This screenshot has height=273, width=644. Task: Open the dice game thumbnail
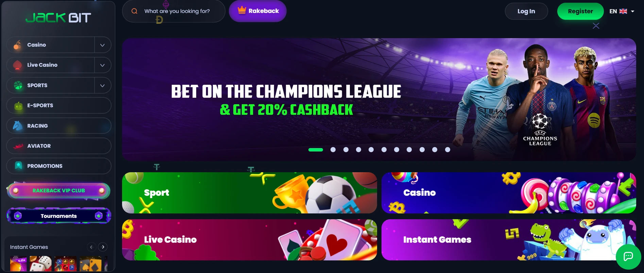(40, 264)
